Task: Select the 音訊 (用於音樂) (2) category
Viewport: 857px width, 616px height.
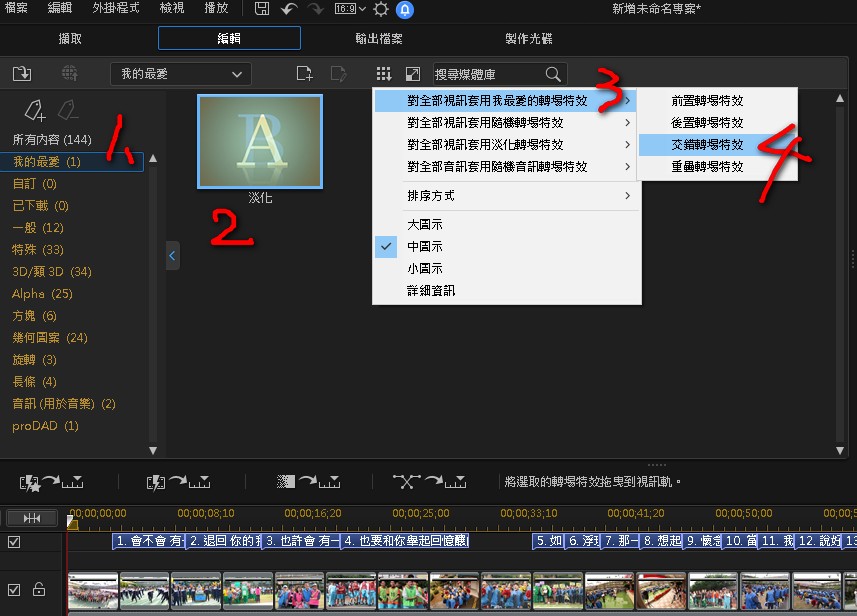Action: click(x=64, y=404)
